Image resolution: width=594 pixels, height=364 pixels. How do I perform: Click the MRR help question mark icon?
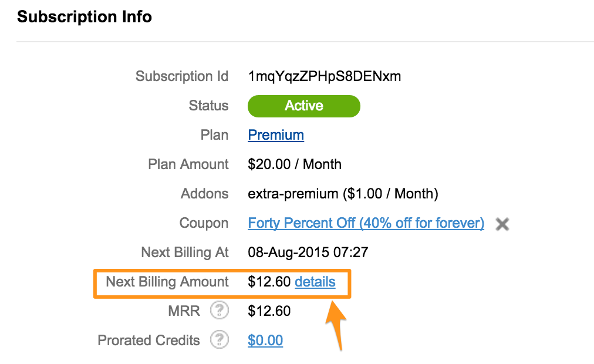220,311
